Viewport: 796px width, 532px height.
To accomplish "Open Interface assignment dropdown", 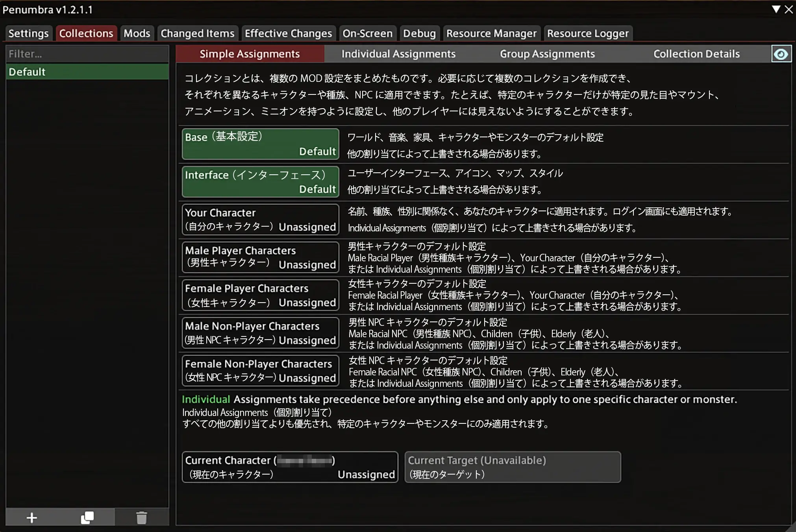I will [260, 182].
